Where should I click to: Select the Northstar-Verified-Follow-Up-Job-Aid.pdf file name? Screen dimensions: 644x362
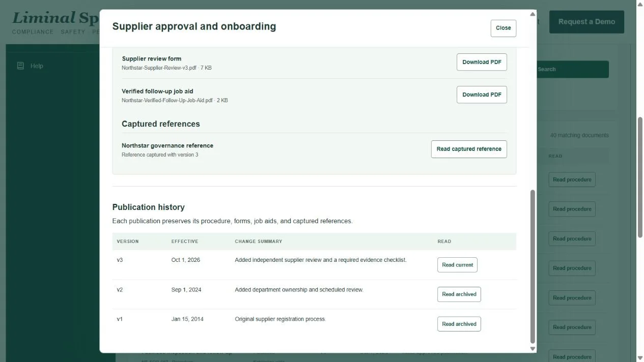coord(167,100)
